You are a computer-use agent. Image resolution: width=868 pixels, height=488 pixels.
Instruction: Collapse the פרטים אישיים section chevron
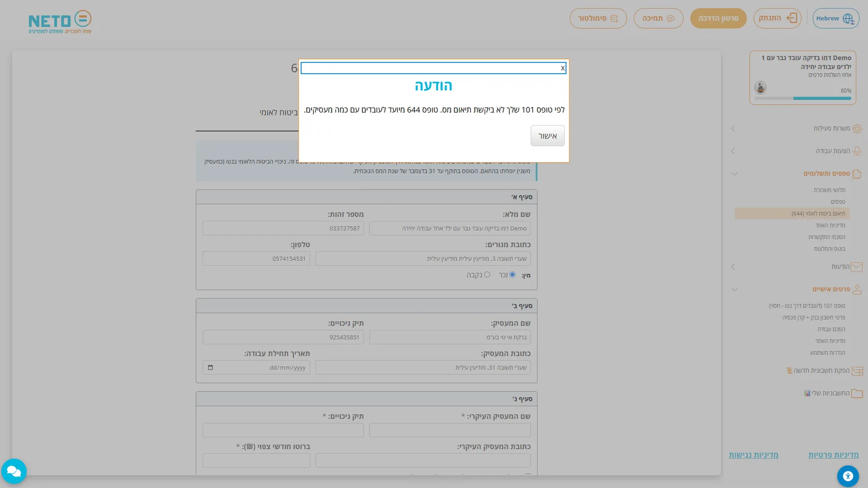[x=734, y=290]
